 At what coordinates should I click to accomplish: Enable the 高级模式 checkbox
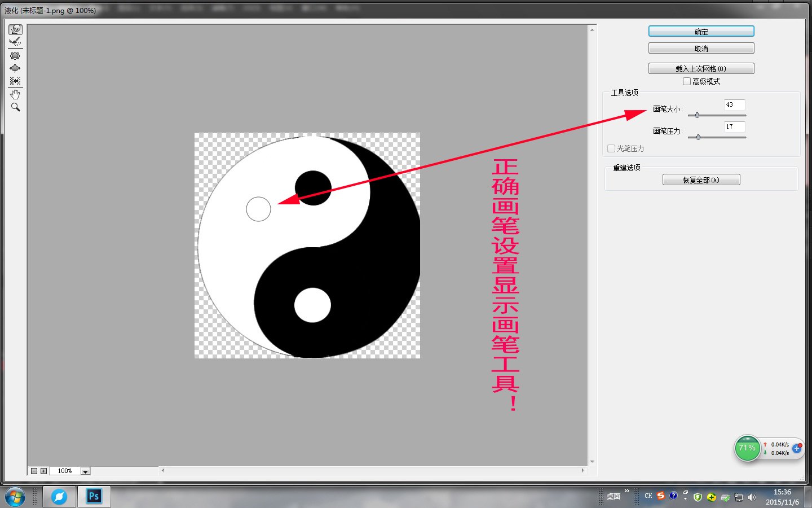pyautogui.click(x=687, y=81)
